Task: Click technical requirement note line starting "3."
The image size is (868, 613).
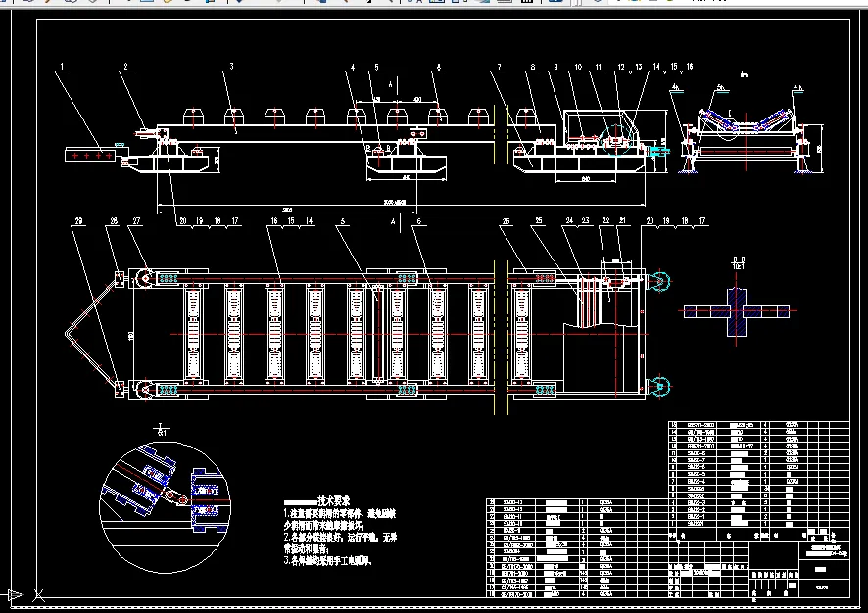Action: pyautogui.click(x=328, y=561)
